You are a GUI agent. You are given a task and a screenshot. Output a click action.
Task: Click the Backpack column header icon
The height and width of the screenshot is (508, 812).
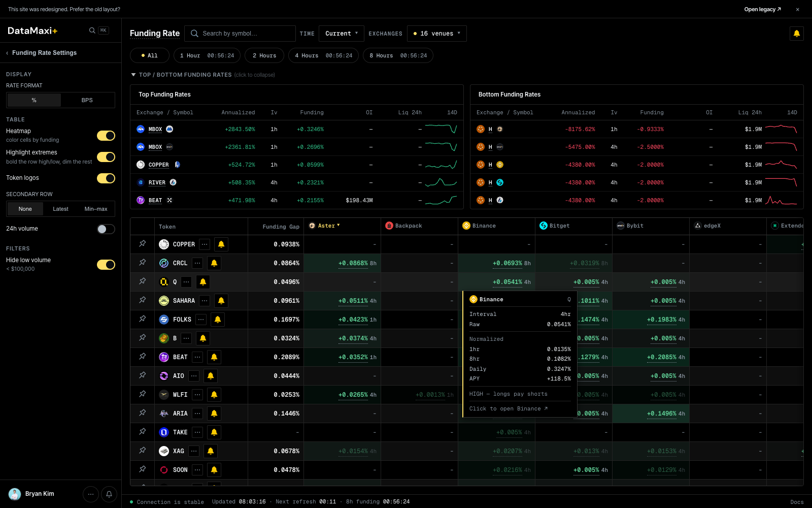(389, 226)
